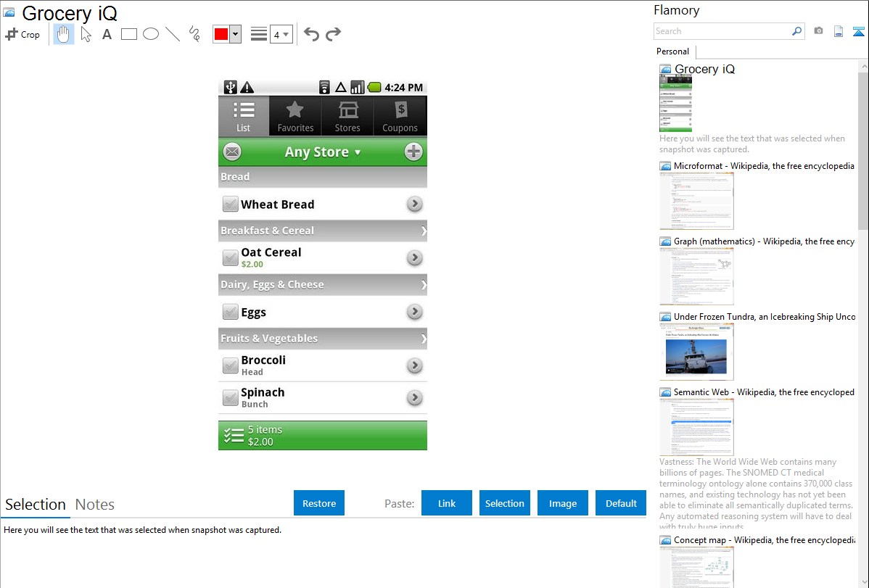Click the 5 items $2.00 total bar
The image size is (869, 588).
pos(323,436)
